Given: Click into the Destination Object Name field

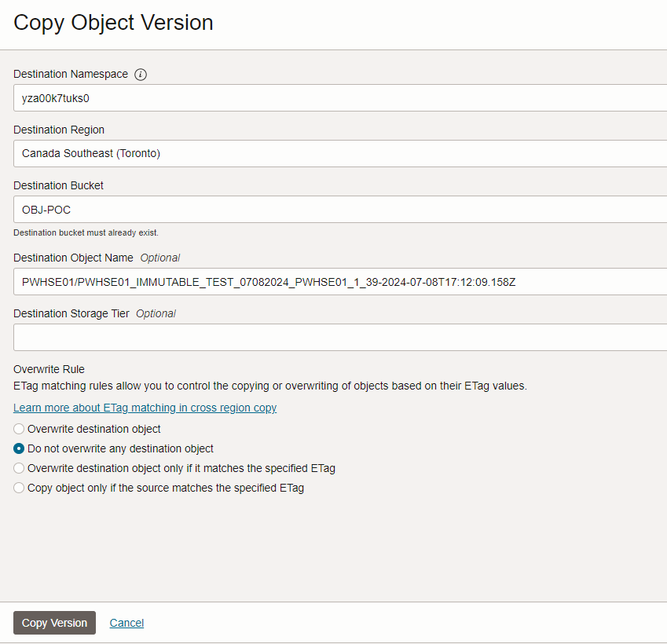Looking at the screenshot, I should [x=339, y=281].
